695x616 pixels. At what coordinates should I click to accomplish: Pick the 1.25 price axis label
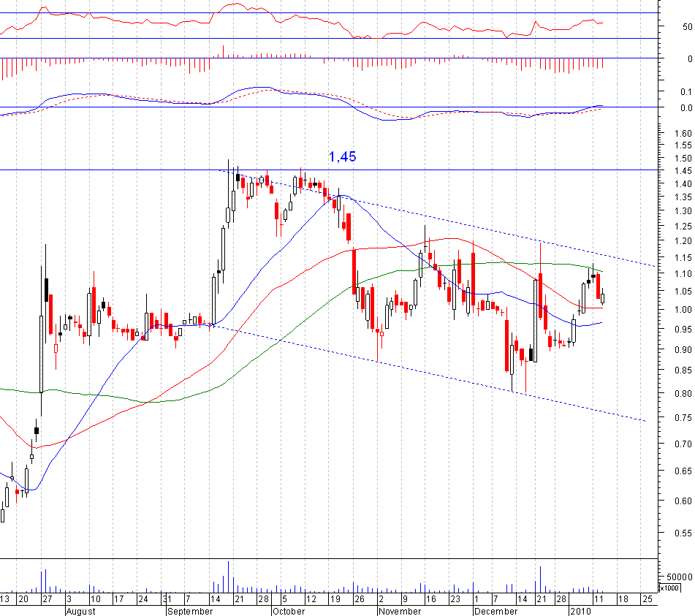(x=683, y=227)
